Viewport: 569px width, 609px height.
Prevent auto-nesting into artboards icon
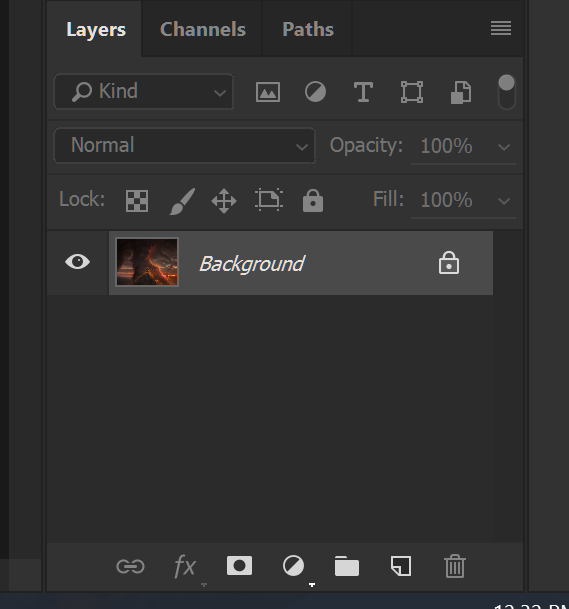pyautogui.click(x=269, y=200)
